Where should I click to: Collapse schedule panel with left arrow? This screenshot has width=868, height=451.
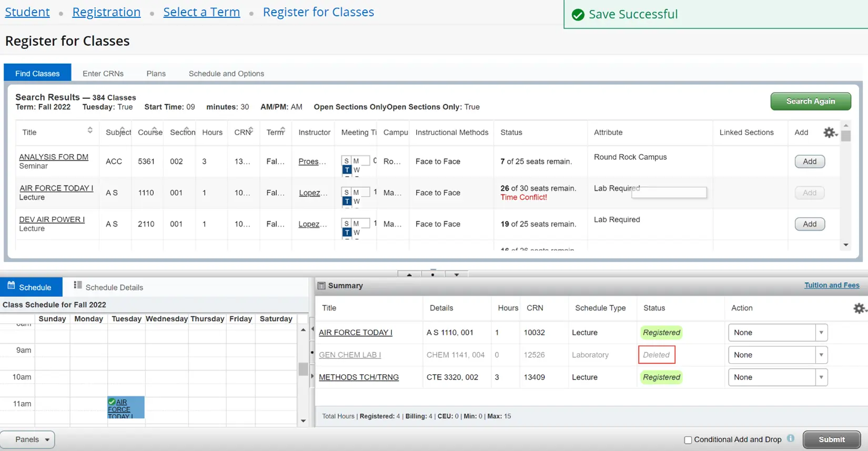[312, 329]
